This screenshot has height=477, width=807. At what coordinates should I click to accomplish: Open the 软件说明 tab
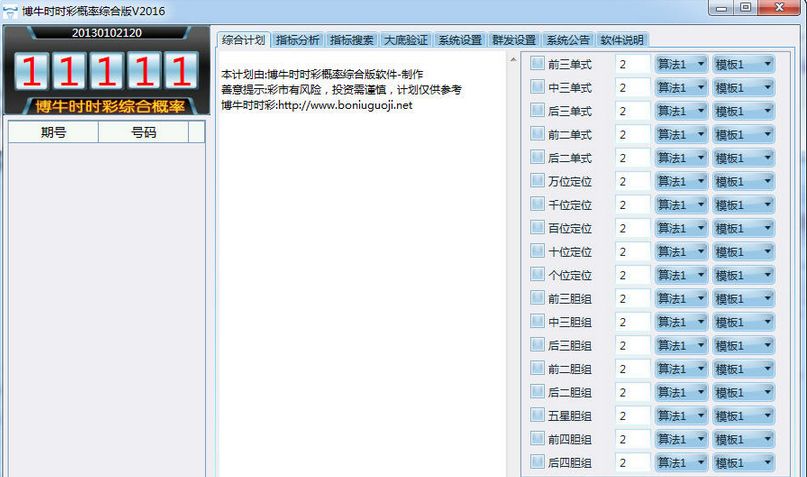(x=622, y=40)
